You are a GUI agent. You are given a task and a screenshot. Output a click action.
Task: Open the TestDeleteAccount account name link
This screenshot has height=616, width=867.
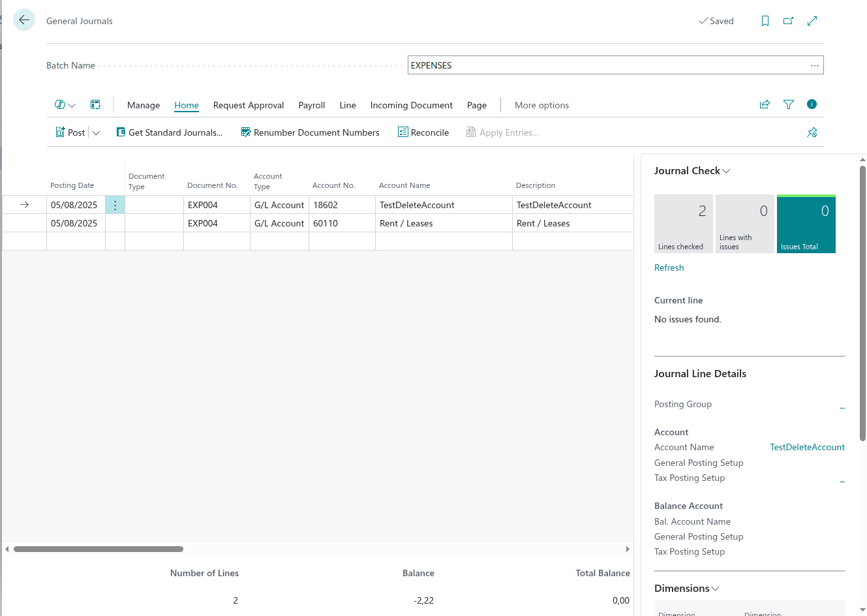[807, 447]
